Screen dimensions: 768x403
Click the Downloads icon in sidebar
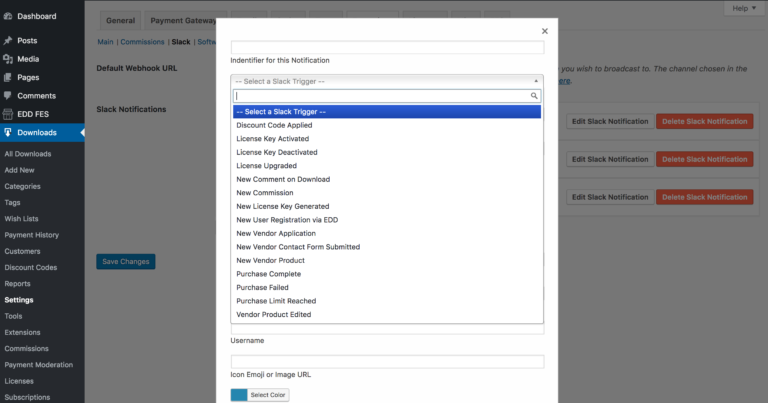coord(8,132)
